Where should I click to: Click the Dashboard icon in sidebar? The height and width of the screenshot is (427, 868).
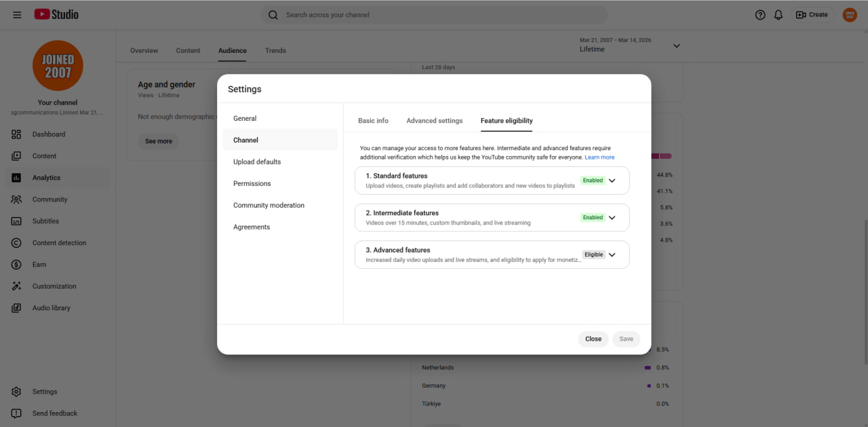[16, 134]
